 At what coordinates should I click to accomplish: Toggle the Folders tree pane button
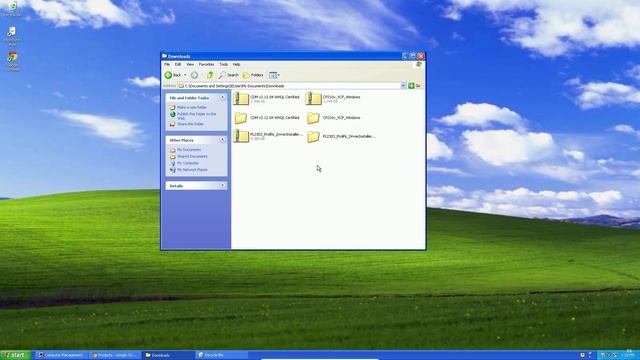253,75
